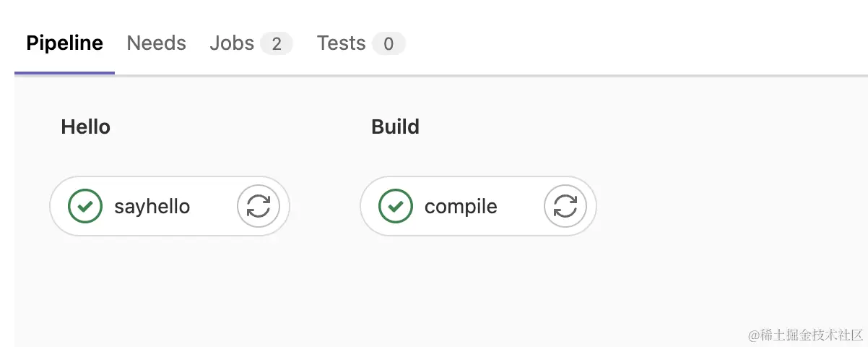Screen dimensions: 868x347
Task: Open the compile job name link
Action: (461, 207)
